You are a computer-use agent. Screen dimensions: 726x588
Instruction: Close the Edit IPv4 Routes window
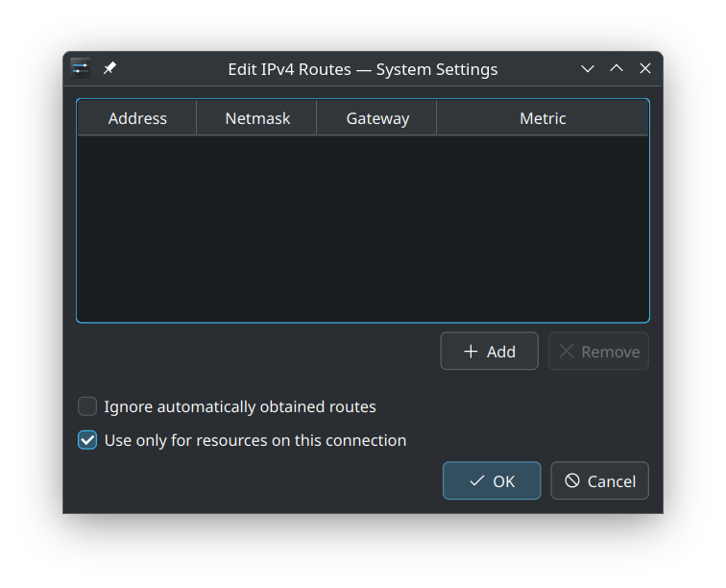645,69
